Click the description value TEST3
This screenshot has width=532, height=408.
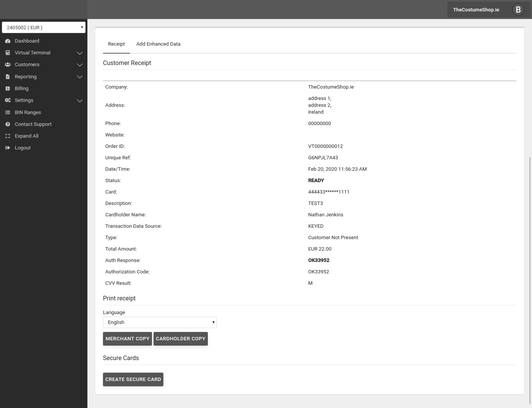[x=315, y=203]
